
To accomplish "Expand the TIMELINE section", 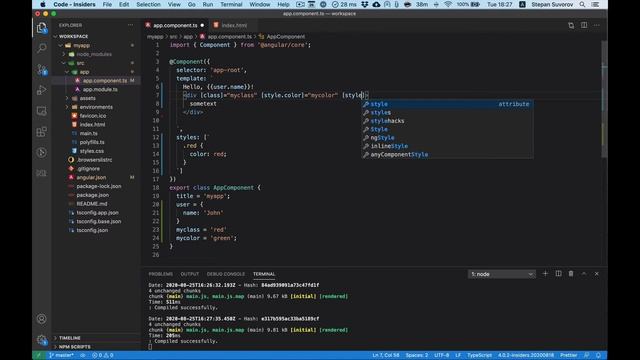I will coord(96,338).
